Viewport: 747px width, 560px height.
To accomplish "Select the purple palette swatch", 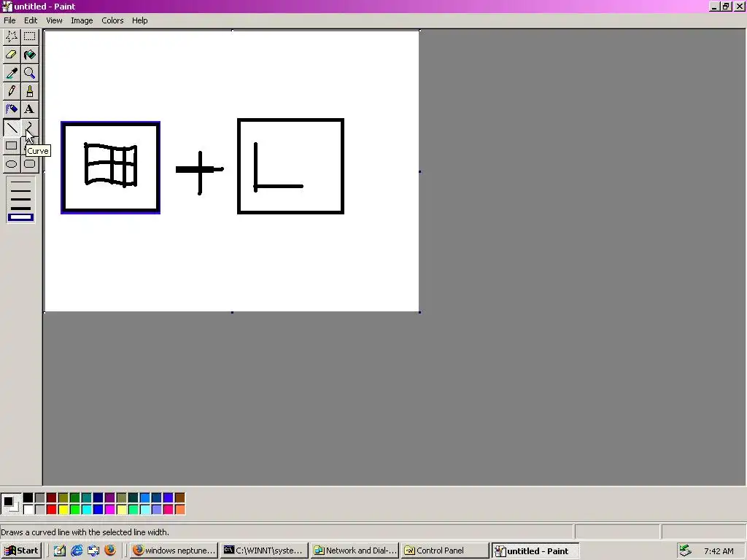I will click(109, 498).
